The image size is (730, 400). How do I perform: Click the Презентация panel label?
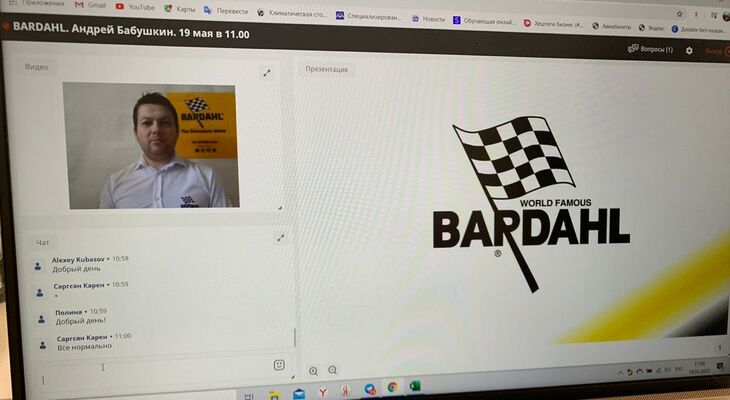pos(326,69)
